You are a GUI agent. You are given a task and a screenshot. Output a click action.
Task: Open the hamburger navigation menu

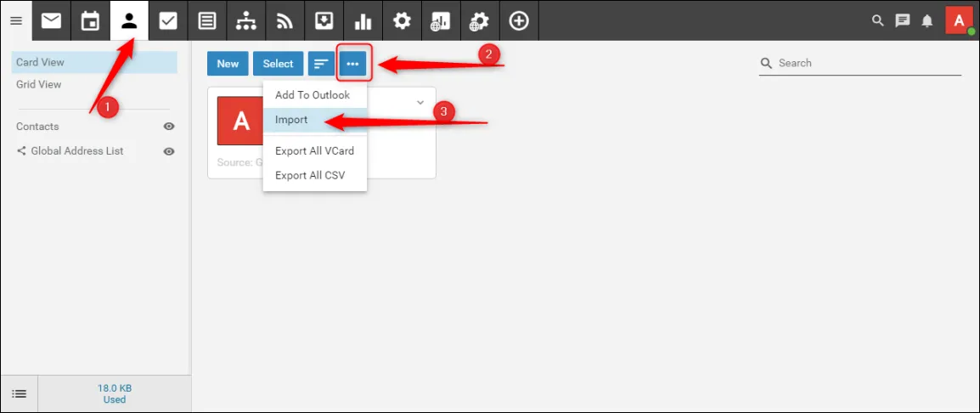point(17,21)
